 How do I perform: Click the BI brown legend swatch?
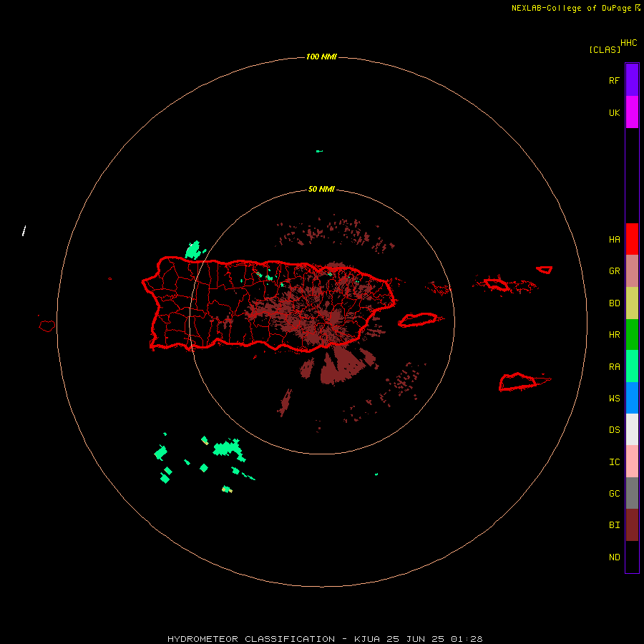point(632,525)
